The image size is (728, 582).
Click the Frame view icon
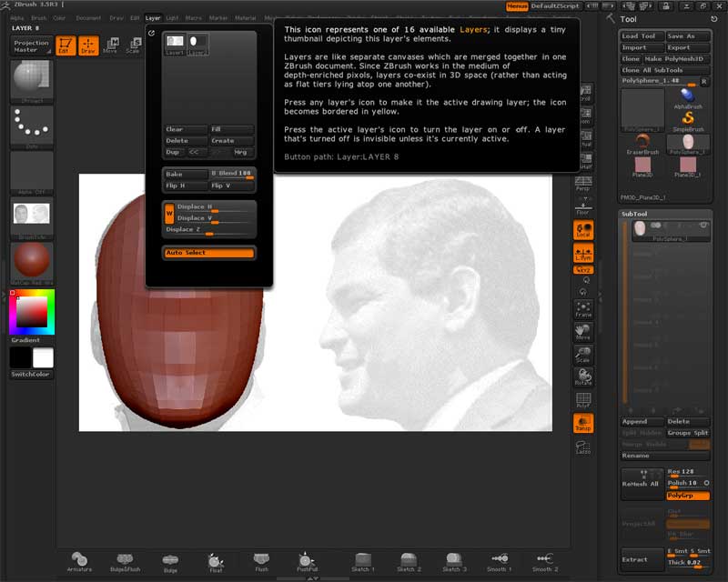tap(583, 309)
